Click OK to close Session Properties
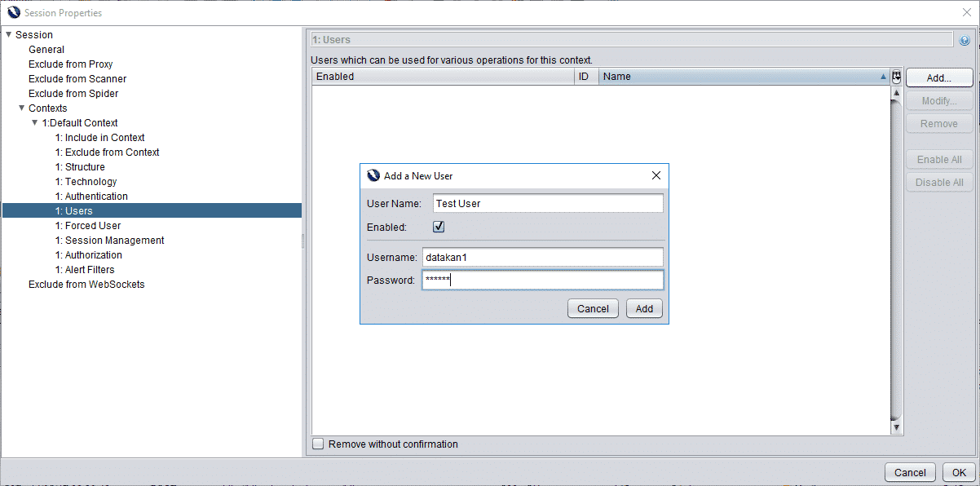The width and height of the screenshot is (980, 486). pos(959,472)
